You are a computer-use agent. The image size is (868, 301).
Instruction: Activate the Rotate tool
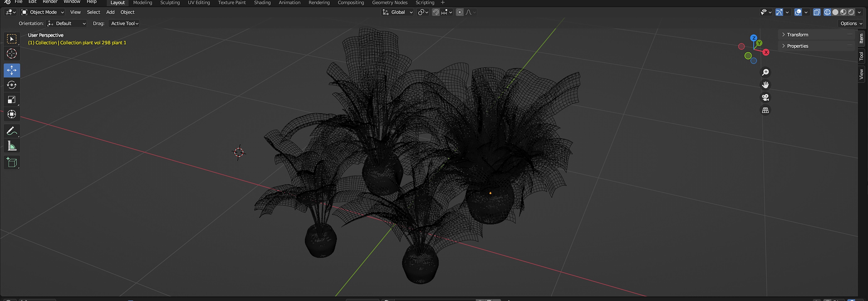[x=12, y=85]
